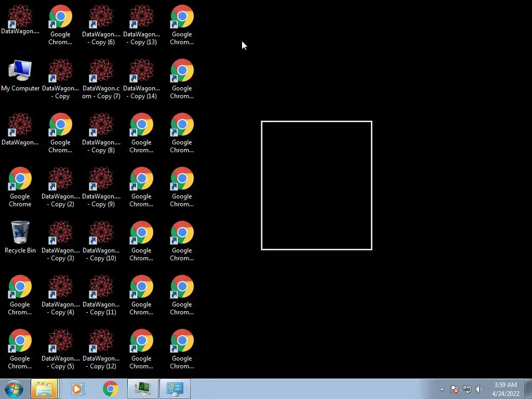Show hidden system tray icons

click(442, 389)
